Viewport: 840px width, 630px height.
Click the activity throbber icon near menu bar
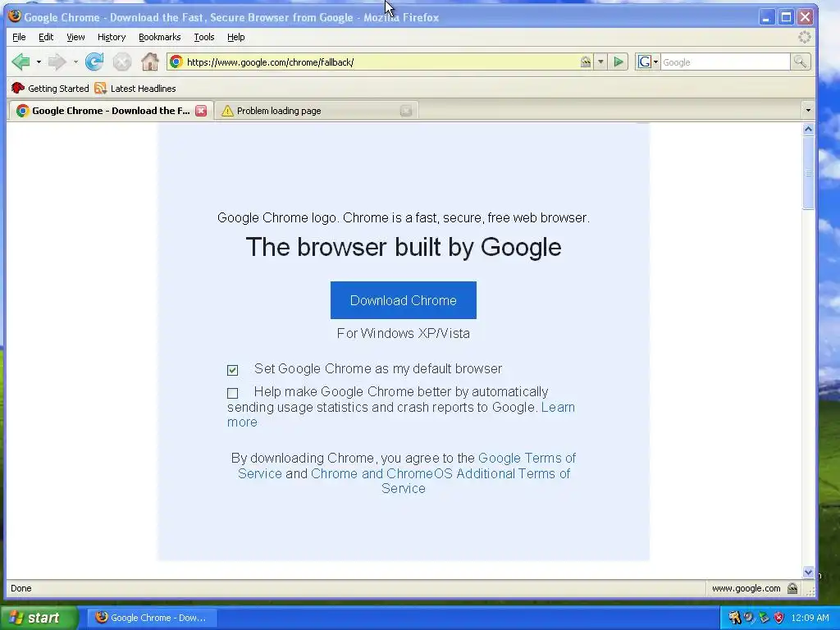point(805,37)
